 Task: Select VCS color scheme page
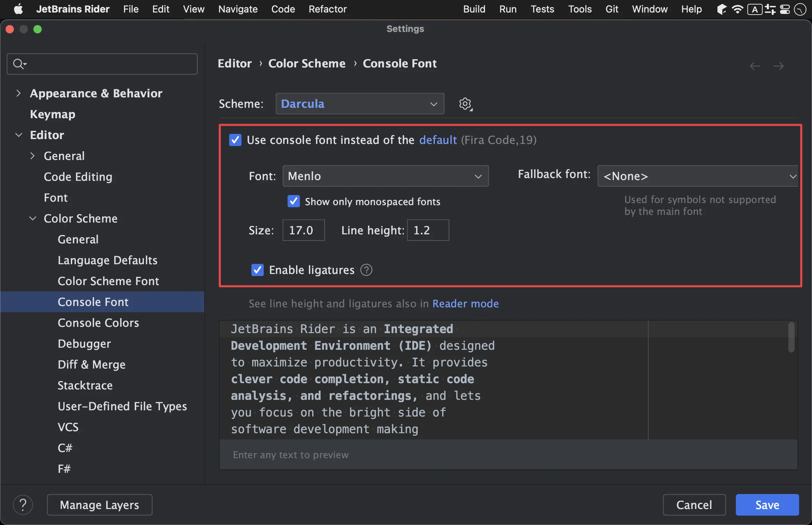(68, 427)
